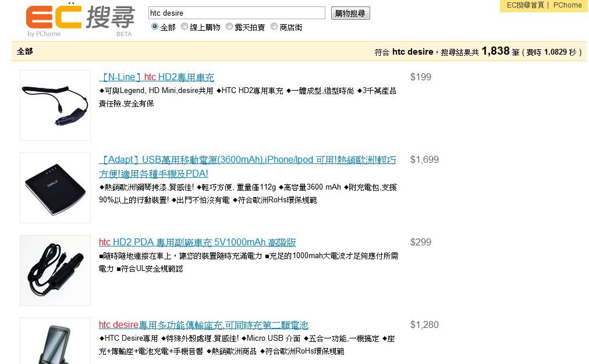Open htc desire專用多功能傳輸座充 product link

coord(204,325)
